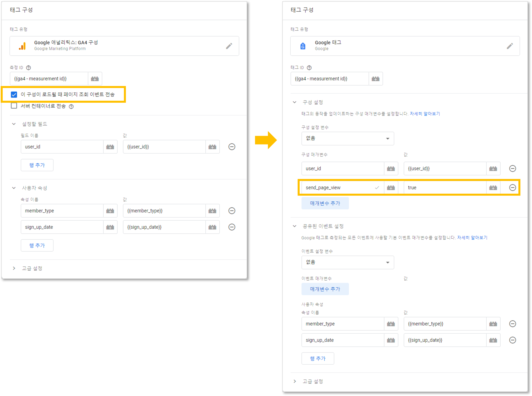Remove left panel member_type row
This screenshot has width=532, height=396.
232,211
